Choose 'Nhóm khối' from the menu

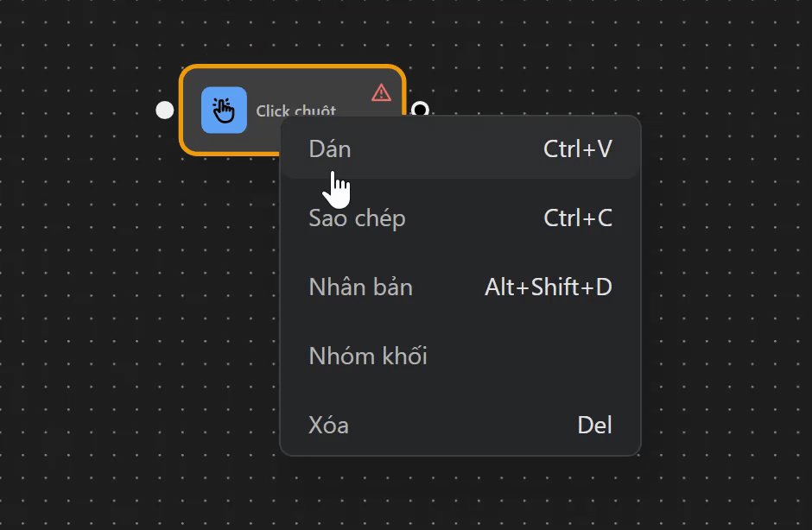coord(368,356)
